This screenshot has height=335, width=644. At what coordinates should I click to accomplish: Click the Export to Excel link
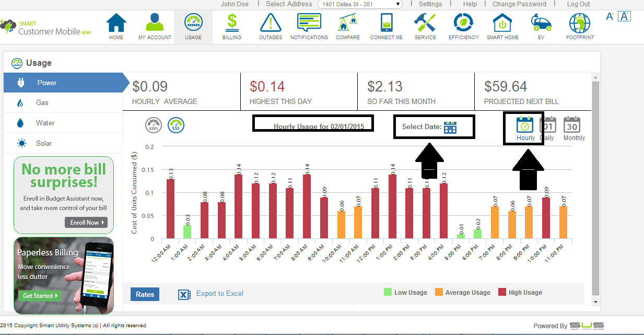(219, 294)
